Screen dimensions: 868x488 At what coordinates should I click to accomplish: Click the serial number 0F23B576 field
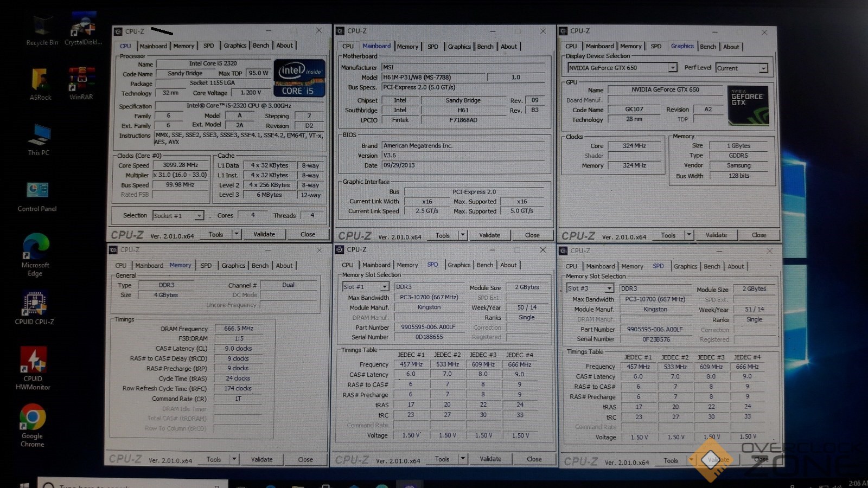coord(656,339)
